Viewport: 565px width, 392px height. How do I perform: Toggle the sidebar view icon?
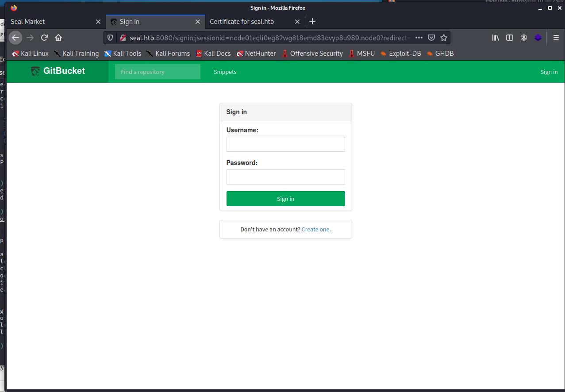[510, 38]
